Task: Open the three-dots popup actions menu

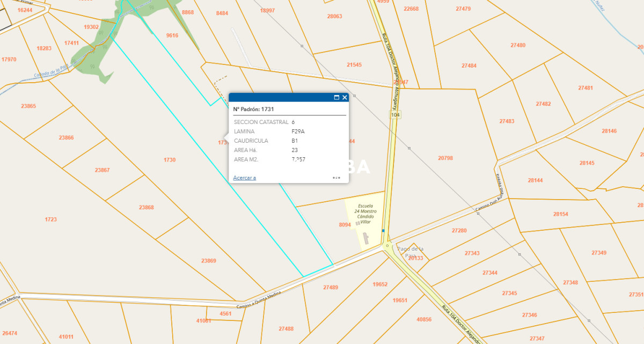Action: [336, 177]
